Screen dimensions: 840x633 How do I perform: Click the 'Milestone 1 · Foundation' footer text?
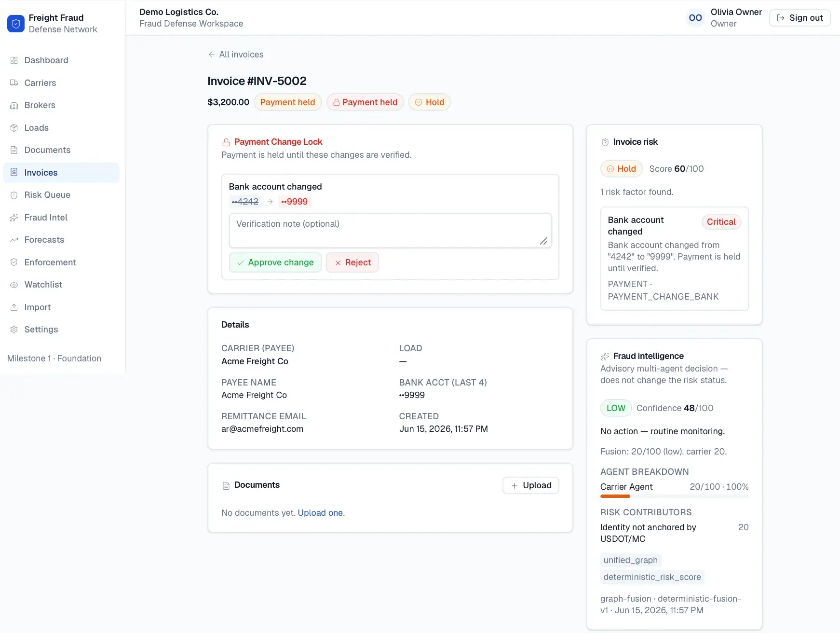point(54,358)
